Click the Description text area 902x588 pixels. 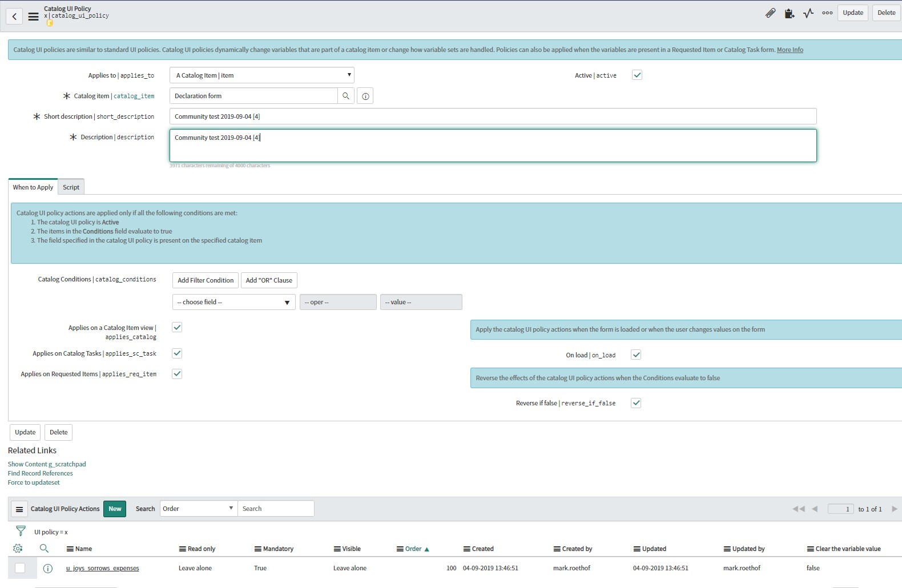pyautogui.click(x=493, y=146)
